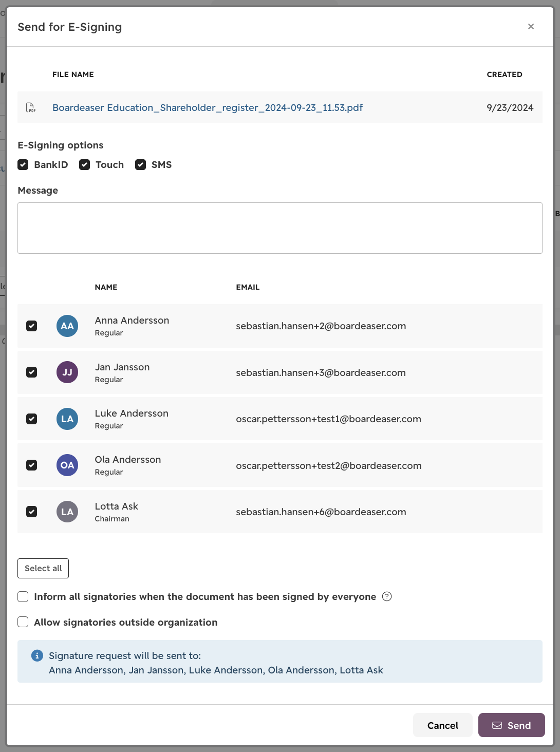Click into the Message text box

280,228
